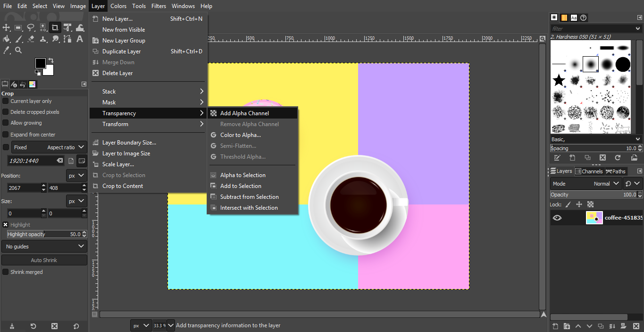Toggle visibility of the coffee layer
The image size is (644, 332).
[x=557, y=218]
